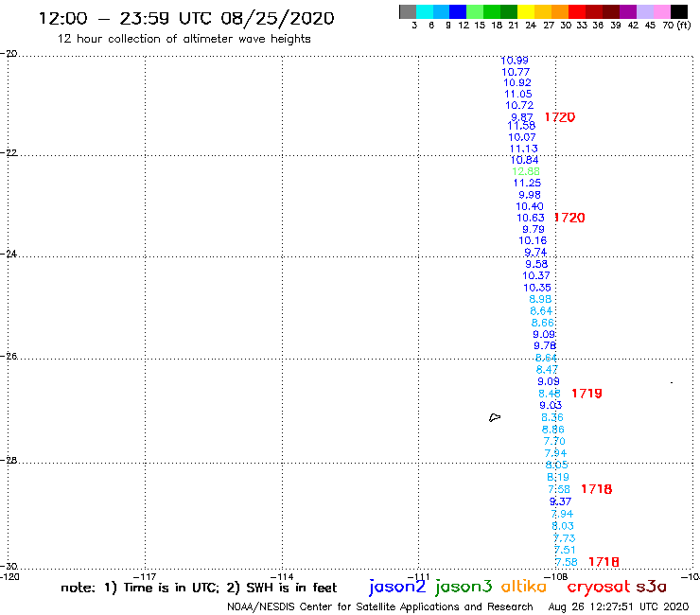Click the wave height value 8.47
700x615 pixels.
coord(547,370)
